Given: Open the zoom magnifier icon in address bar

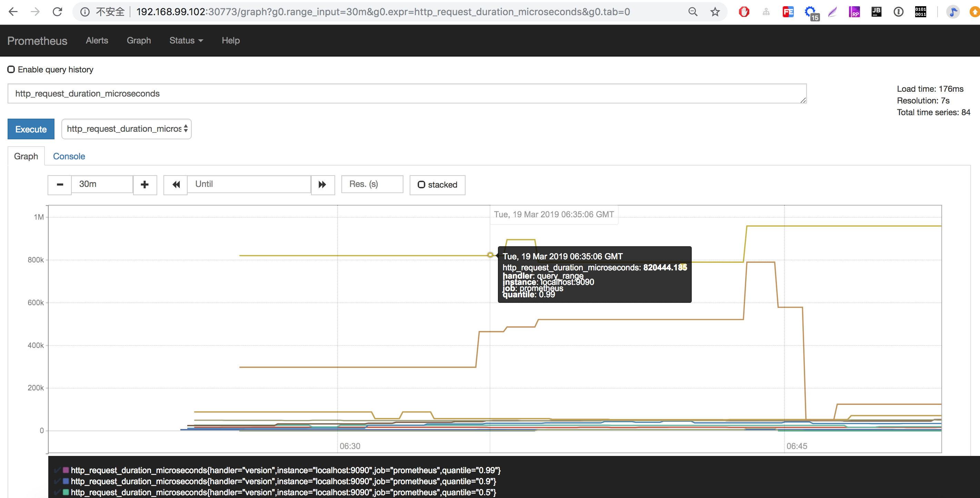Looking at the screenshot, I should coord(693,12).
